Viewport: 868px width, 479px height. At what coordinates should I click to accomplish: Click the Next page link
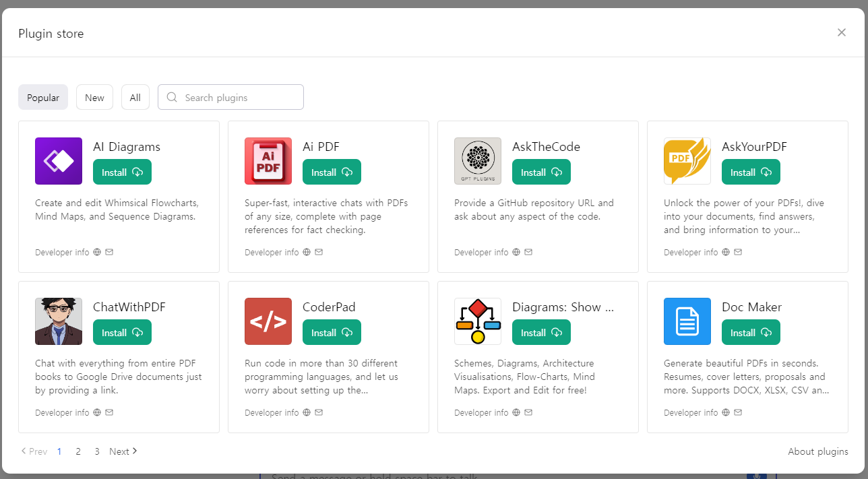(123, 451)
